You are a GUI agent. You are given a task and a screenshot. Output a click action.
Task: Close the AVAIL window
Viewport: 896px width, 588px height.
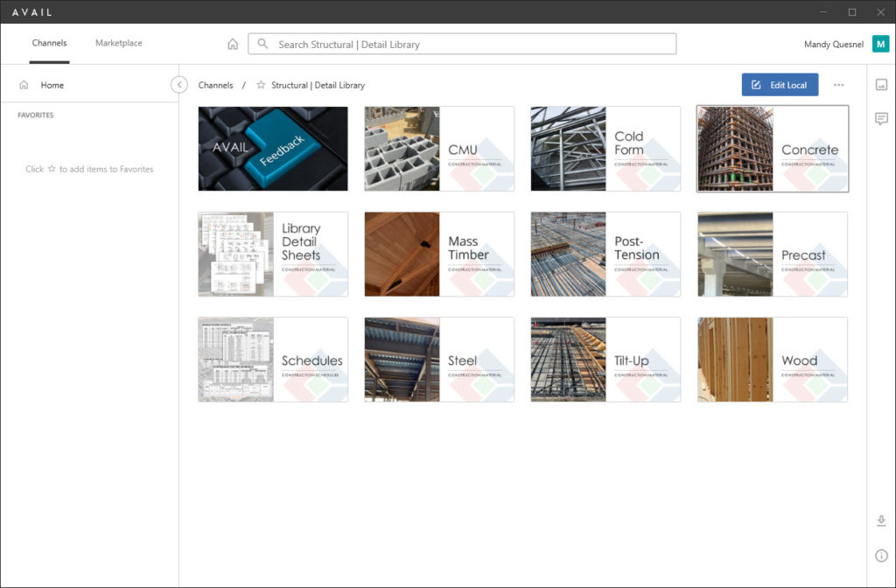pyautogui.click(x=880, y=11)
